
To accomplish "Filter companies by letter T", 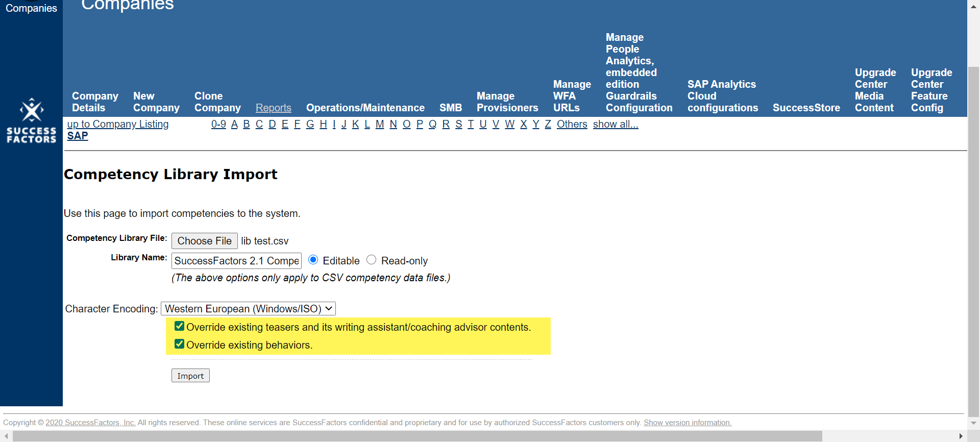I will coord(471,124).
